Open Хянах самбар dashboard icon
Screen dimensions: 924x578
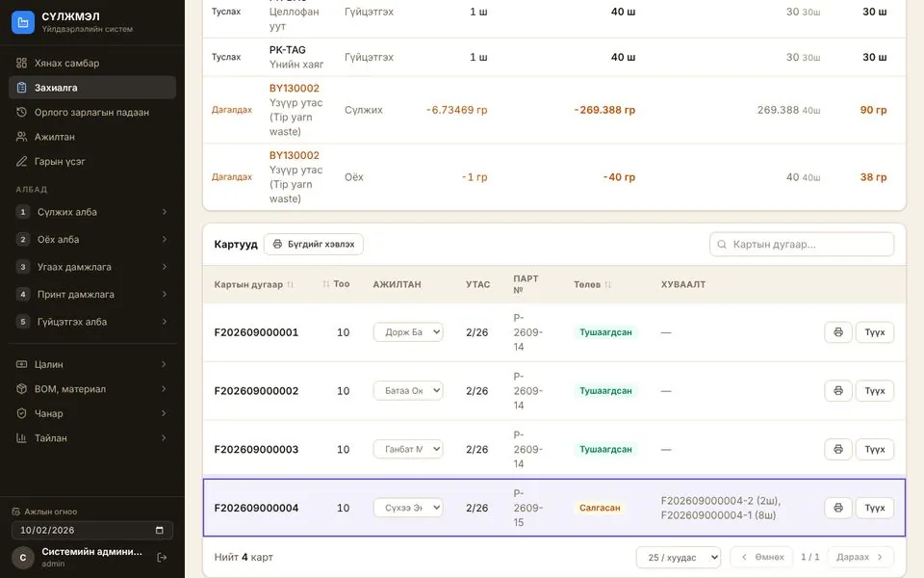point(22,64)
